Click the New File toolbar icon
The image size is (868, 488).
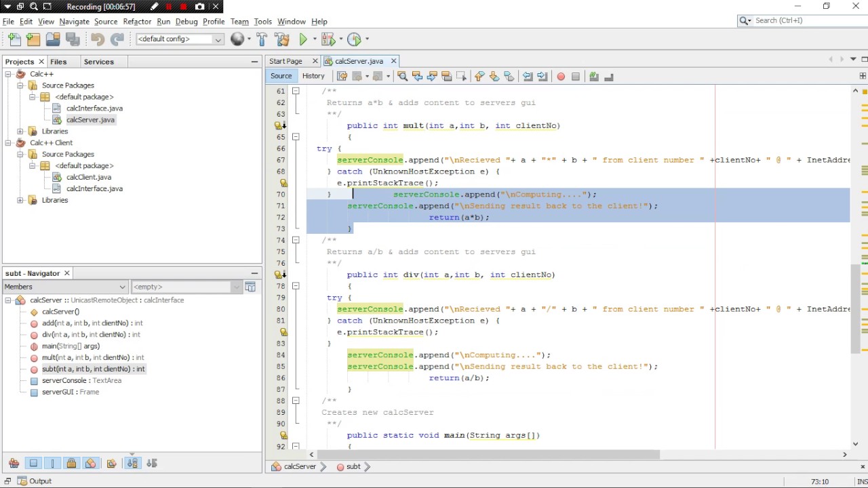[x=15, y=39]
